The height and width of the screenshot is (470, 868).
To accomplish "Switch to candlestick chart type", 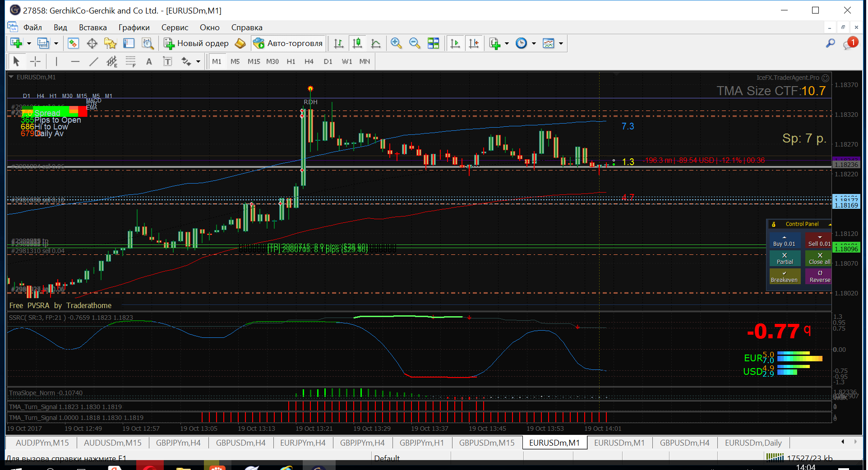I will coord(357,43).
